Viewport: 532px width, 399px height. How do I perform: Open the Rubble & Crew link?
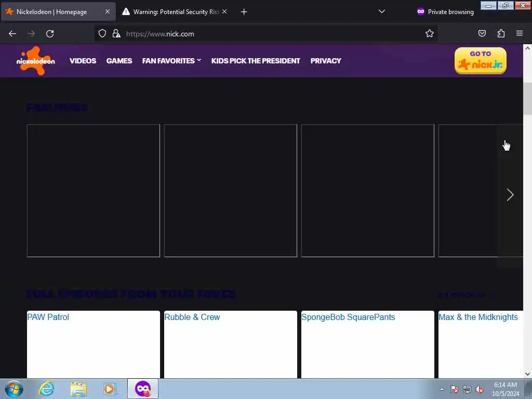tap(192, 317)
